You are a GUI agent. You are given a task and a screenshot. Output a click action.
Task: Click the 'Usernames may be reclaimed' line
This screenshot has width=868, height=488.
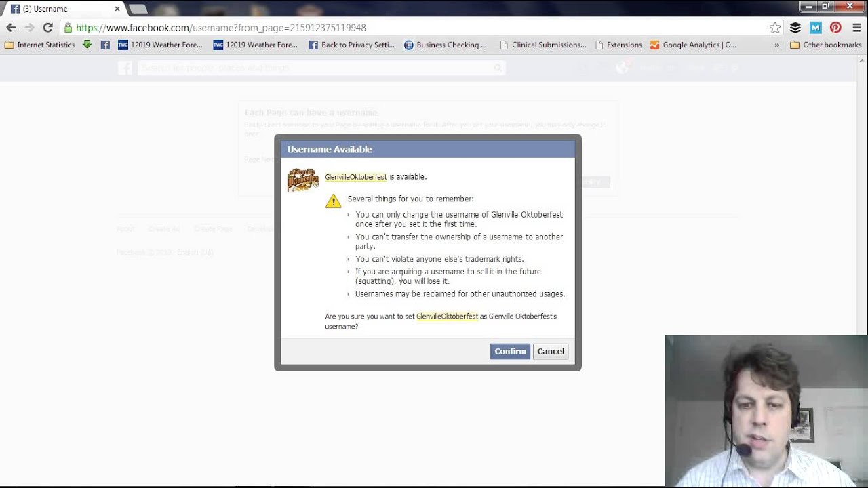tap(460, 293)
